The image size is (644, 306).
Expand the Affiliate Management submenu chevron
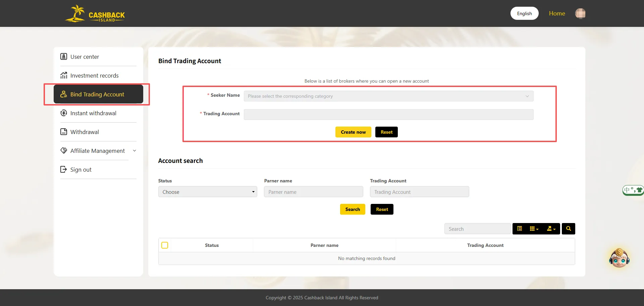pos(135,150)
